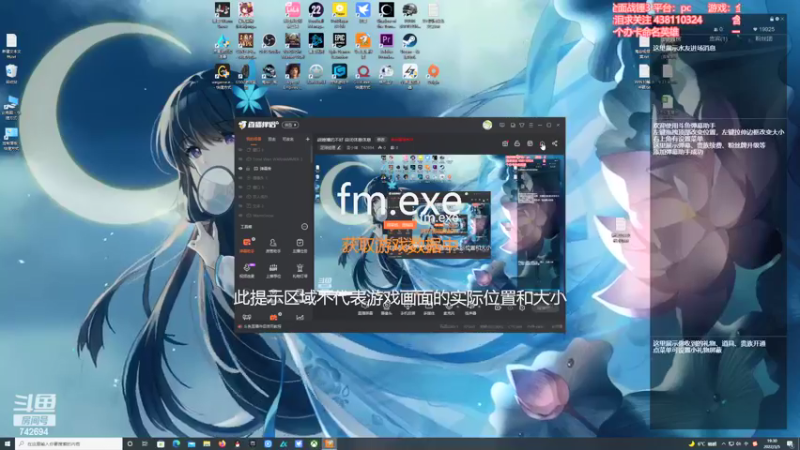Open the trophy-shaped tool at the toolbox bottom right

click(299, 269)
